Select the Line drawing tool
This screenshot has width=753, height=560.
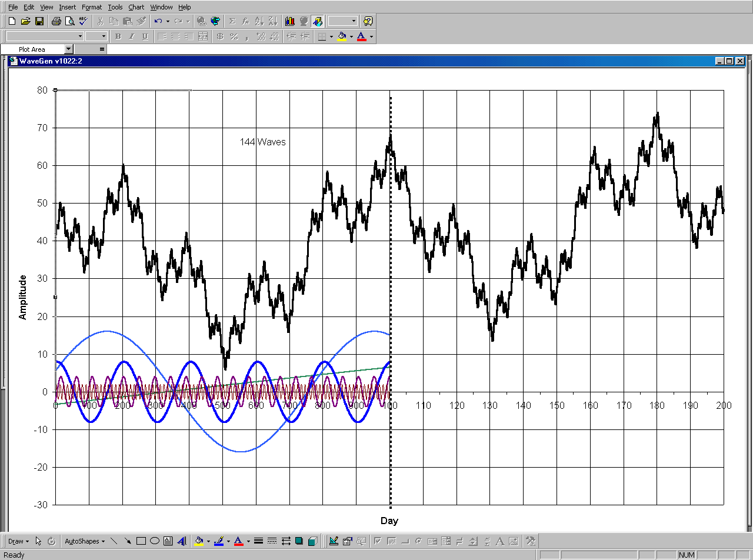114,541
